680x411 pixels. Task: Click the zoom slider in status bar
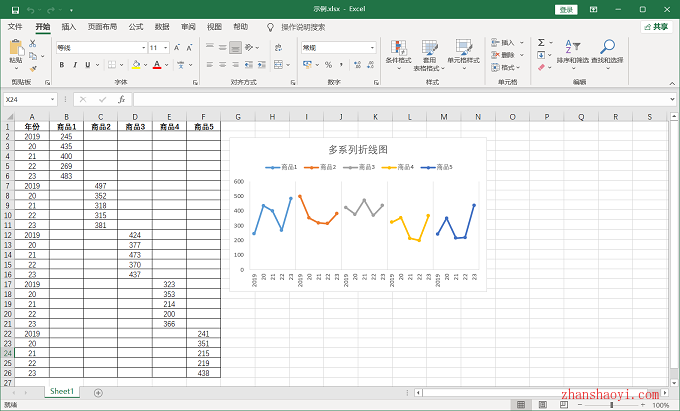coord(611,405)
